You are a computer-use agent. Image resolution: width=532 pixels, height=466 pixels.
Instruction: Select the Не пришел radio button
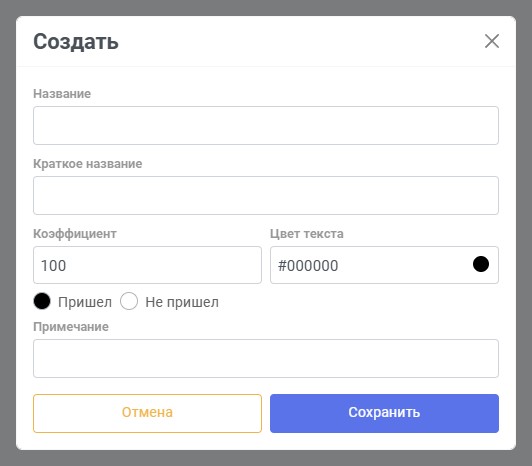[129, 301]
